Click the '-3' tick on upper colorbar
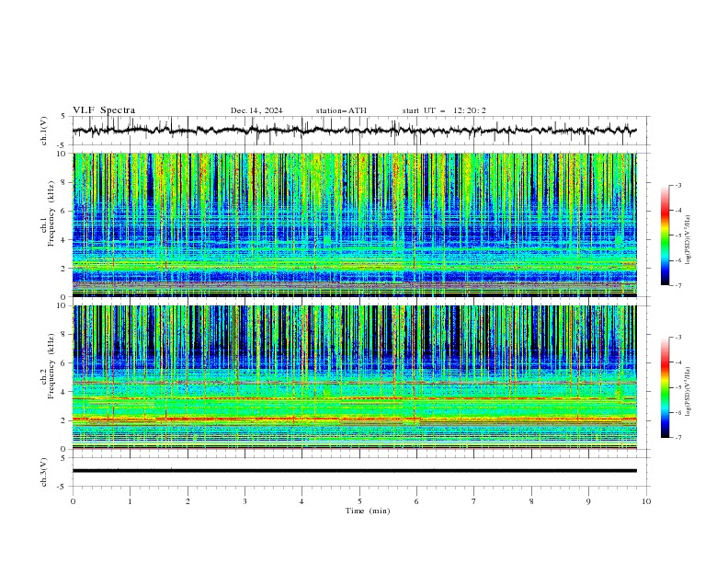 [x=677, y=185]
